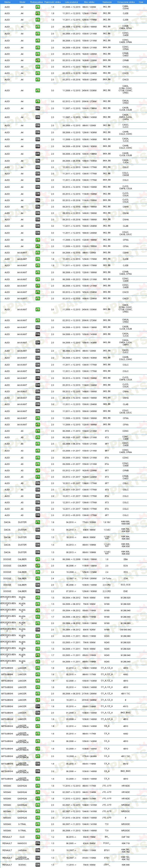
Task: Click petrol icon in Caliber 2.4 Turbo row
Action: (x=38, y=578)
